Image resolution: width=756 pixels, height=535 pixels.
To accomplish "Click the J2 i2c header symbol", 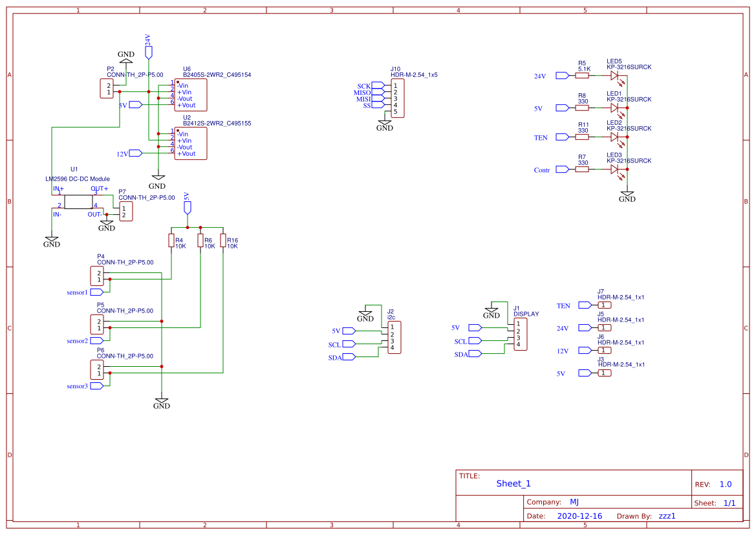I will coord(394,338).
